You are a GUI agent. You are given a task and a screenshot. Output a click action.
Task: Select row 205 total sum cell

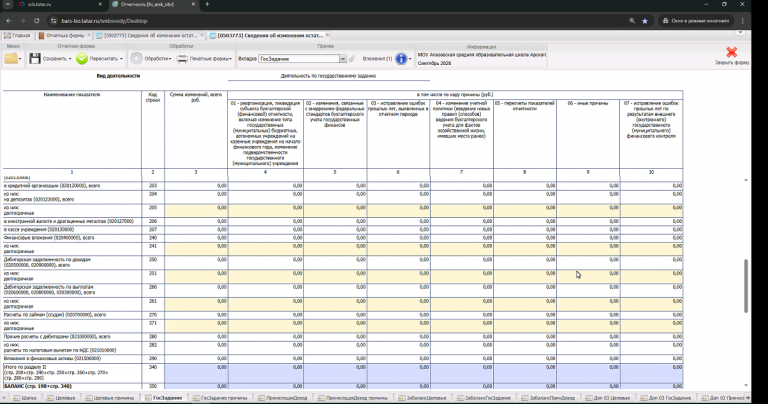click(x=196, y=211)
